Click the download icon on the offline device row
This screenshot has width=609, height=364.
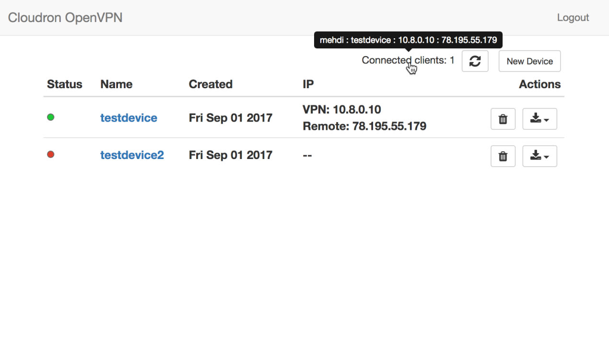tap(537, 156)
